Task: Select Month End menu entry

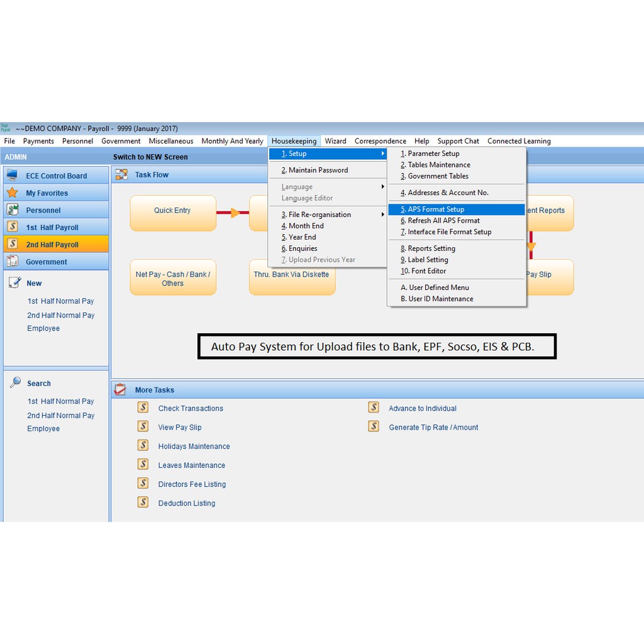Action: tap(328, 226)
